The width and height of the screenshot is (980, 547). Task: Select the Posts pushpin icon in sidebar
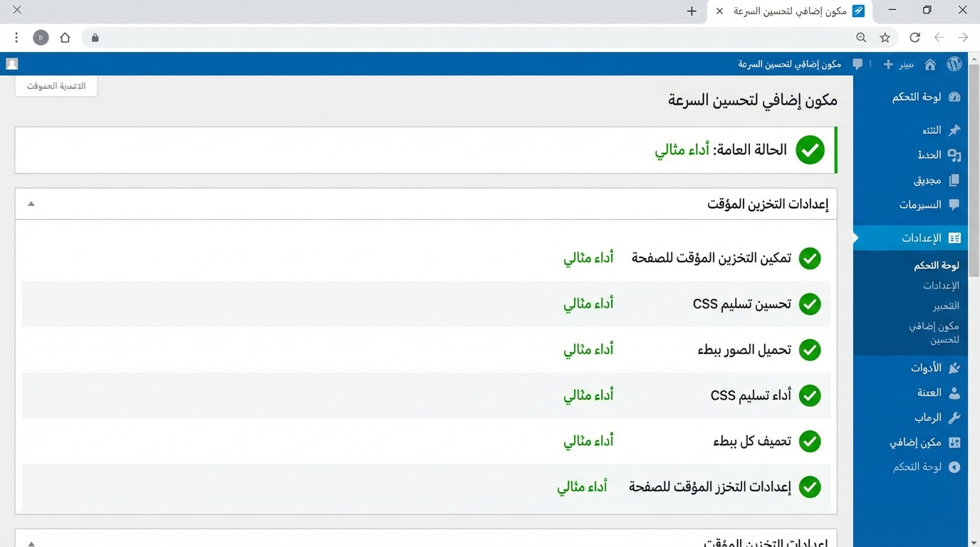click(x=954, y=130)
